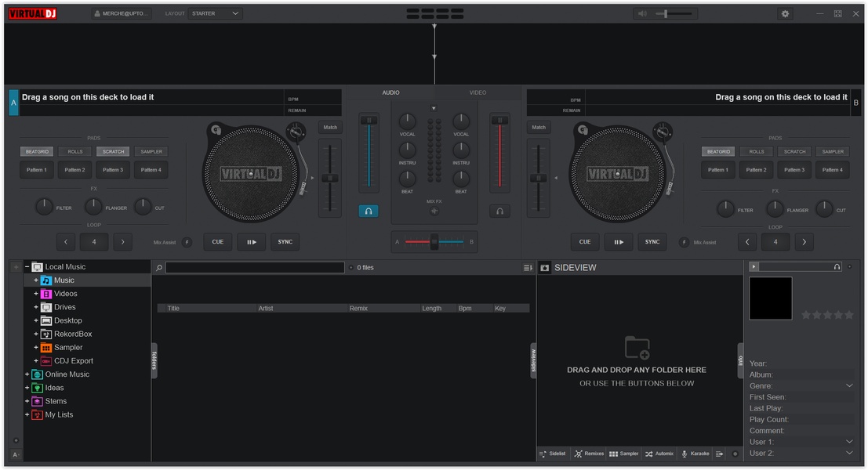Select SCRATCH pad mode on left deck
The height and width of the screenshot is (470, 868).
pyautogui.click(x=113, y=152)
